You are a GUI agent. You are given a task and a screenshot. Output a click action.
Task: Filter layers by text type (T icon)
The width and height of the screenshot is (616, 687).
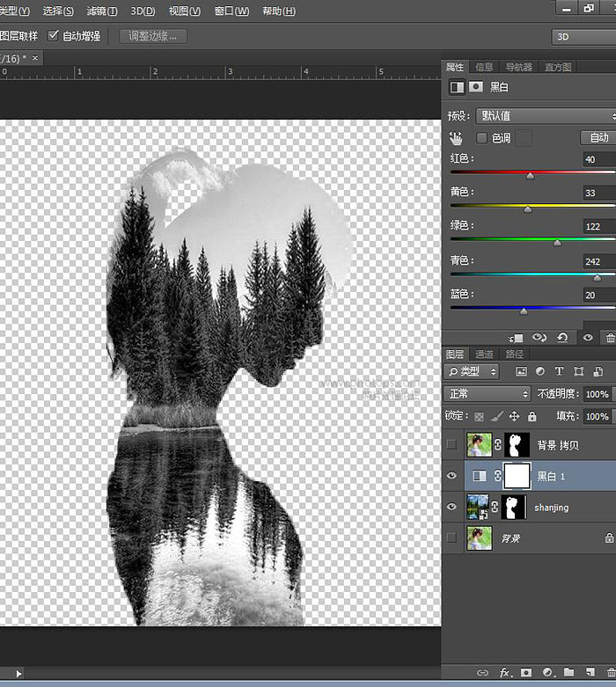click(559, 372)
